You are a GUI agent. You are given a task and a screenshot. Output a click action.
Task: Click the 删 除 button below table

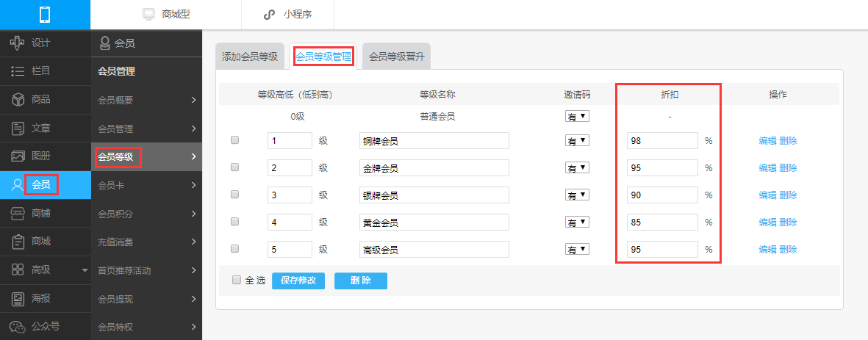click(x=361, y=281)
